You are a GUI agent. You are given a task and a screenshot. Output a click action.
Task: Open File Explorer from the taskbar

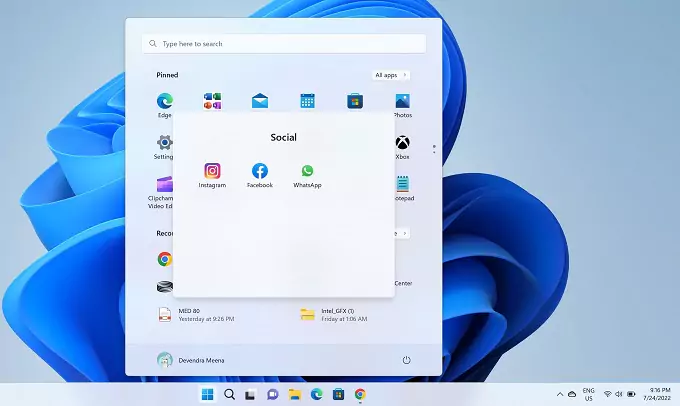295,394
